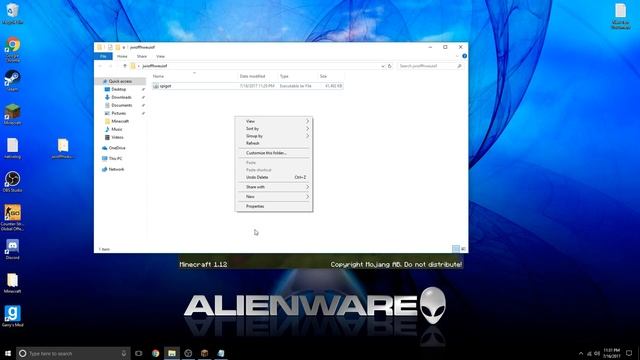Image resolution: width=640 pixels, height=360 pixels.
Task: Click the File Explorer taskbar icon
Action: coord(172,353)
